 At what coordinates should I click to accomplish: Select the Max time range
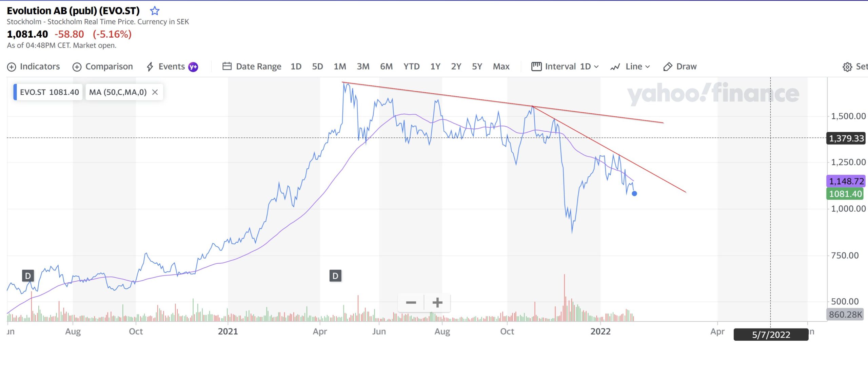501,67
